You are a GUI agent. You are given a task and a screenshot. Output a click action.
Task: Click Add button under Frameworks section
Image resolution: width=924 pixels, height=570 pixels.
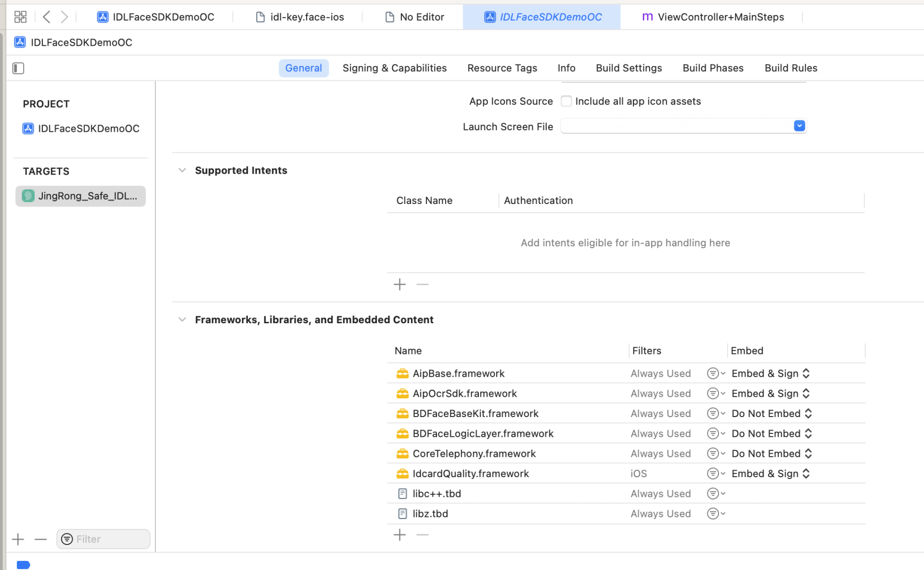click(x=400, y=535)
